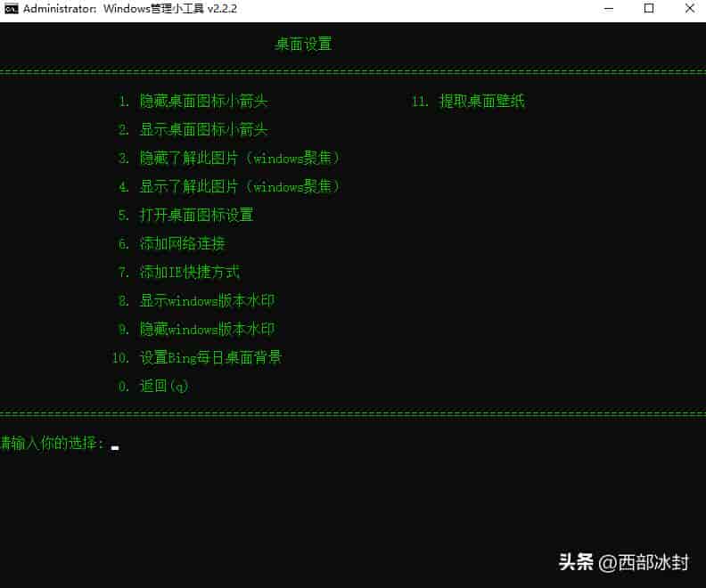Select option 0 '返回(q)'
The width and height of the screenshot is (706, 588).
(152, 386)
